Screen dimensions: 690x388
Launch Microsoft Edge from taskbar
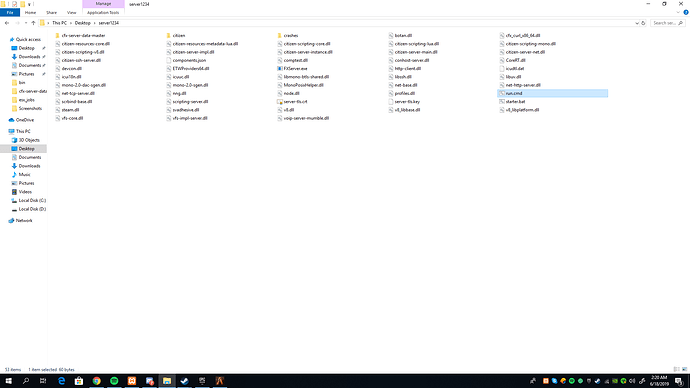61,381
